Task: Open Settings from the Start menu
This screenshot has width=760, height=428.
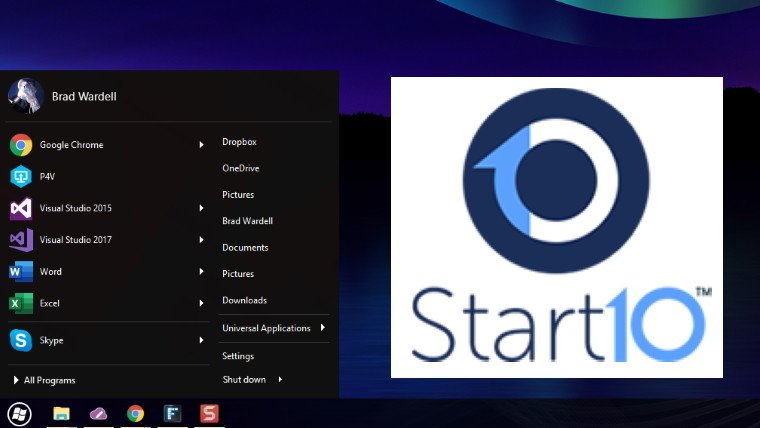Action: click(x=238, y=356)
